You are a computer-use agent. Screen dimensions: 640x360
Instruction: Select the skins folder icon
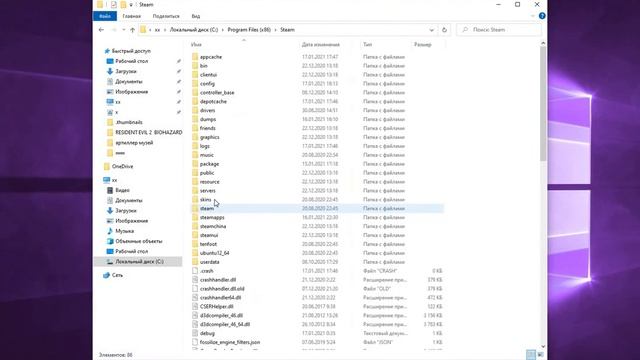pyautogui.click(x=195, y=200)
